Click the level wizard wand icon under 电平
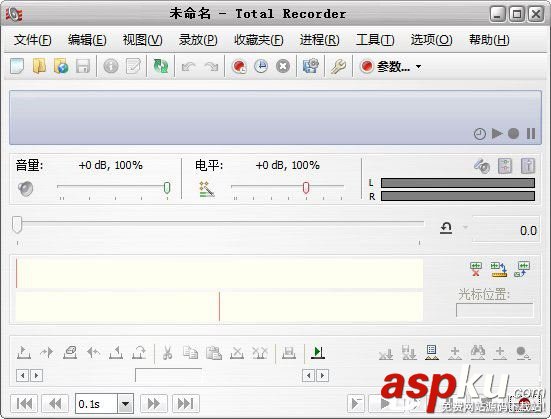 [207, 189]
